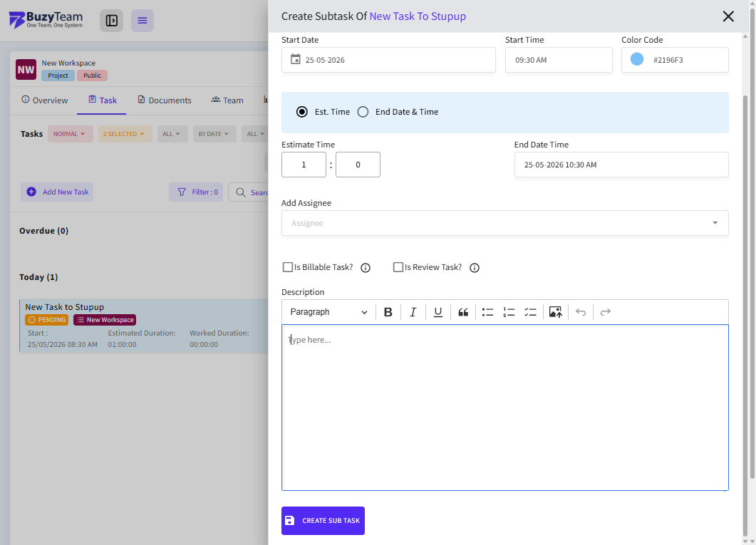The image size is (756, 545).
Task: Open the New Task to Stupup task card
Action: point(144,326)
